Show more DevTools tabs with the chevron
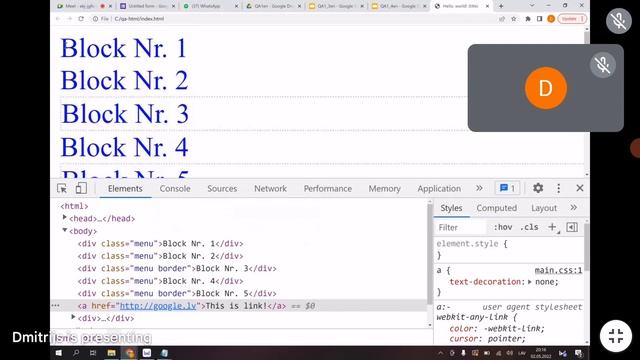The width and height of the screenshot is (640, 360). tap(479, 188)
